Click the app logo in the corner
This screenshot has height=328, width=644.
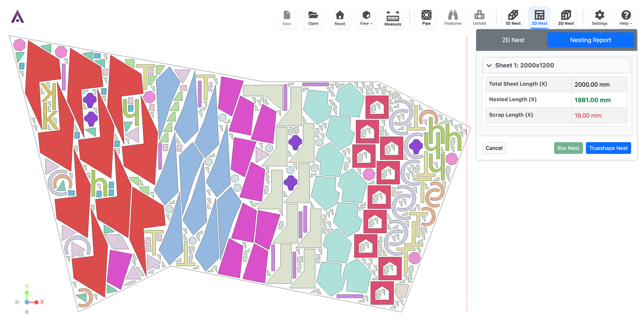17,17
